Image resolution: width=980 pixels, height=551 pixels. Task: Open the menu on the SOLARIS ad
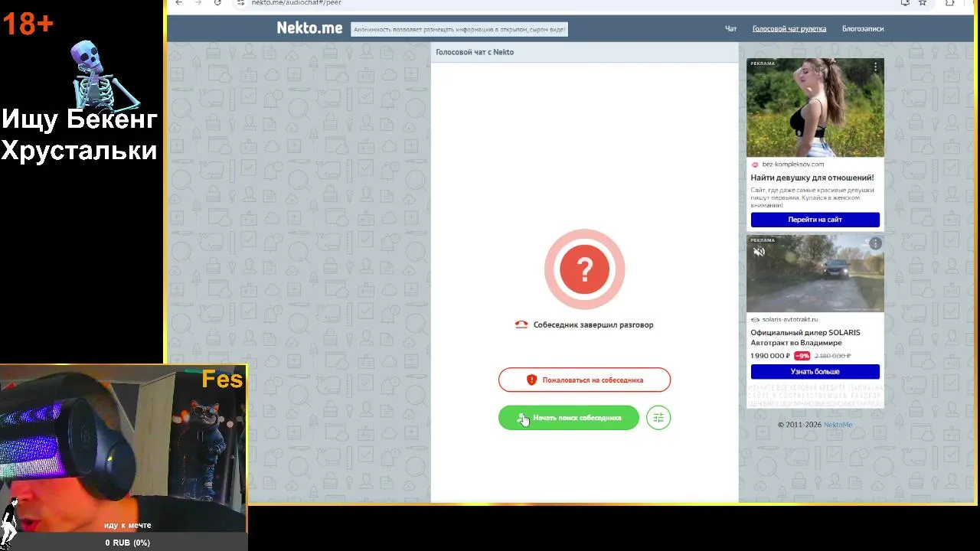875,243
